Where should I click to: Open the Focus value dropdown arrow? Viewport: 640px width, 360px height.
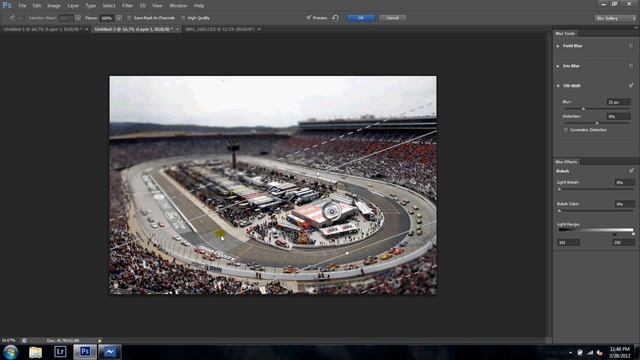coord(118,18)
